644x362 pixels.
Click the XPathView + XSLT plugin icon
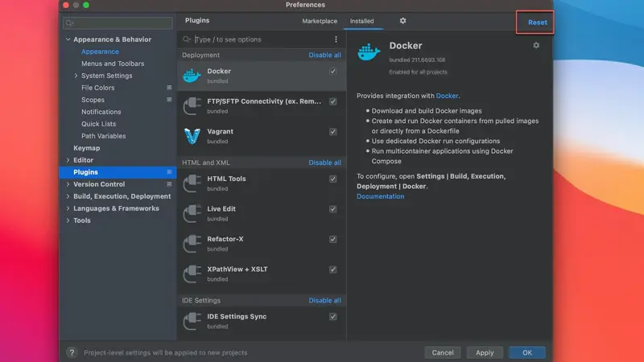[x=192, y=274]
